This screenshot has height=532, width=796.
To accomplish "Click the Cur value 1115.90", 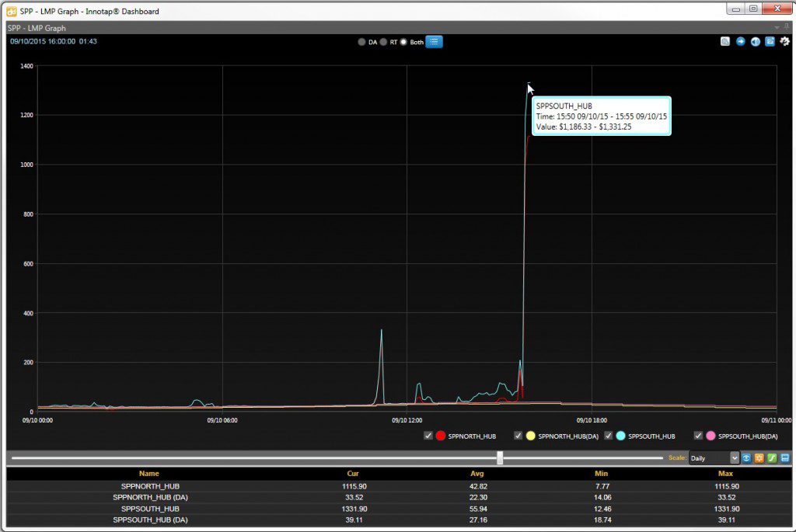I will pyautogui.click(x=354, y=486).
